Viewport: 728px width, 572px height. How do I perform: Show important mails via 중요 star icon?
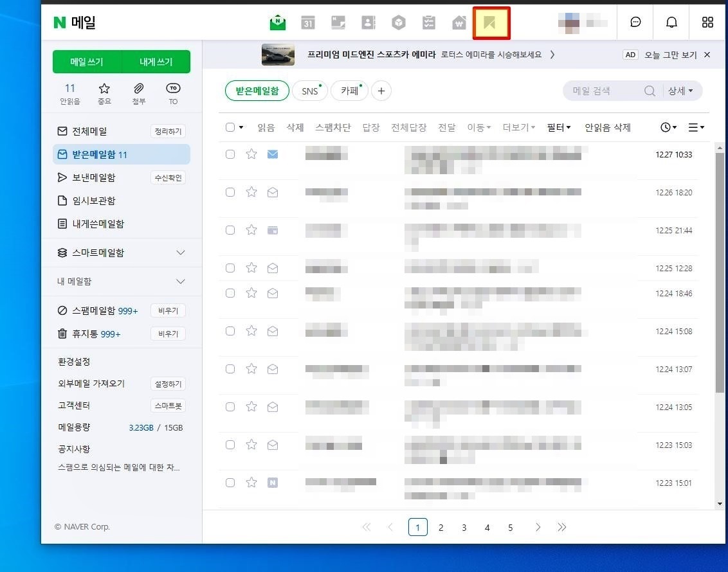(104, 93)
